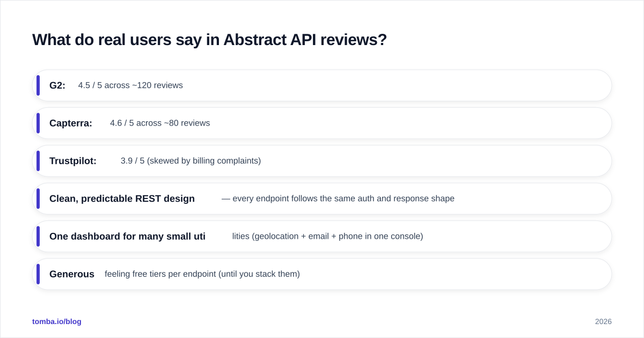The image size is (644, 338).
Task: Select the bold 'Generous' label
Action: 72,274
